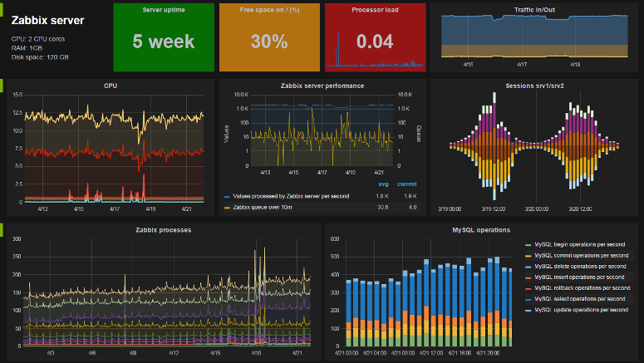
Task: Open row menu handle beside Zabbix processes panel
Action: click(x=2, y=228)
